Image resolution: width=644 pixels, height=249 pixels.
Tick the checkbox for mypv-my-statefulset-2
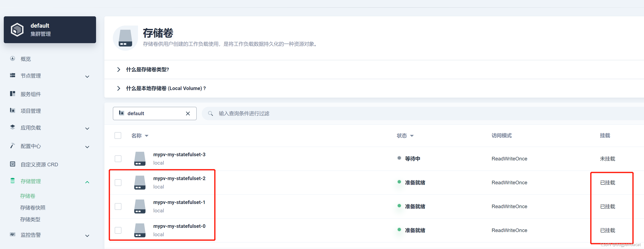coord(118,183)
